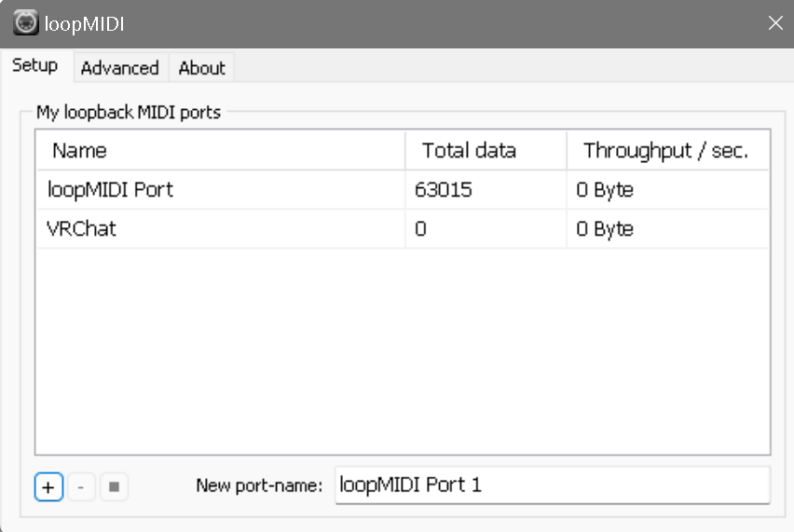The width and height of the screenshot is (794, 532).
Task: Click VRChat's 0 Byte throughput cell
Action: (605, 228)
